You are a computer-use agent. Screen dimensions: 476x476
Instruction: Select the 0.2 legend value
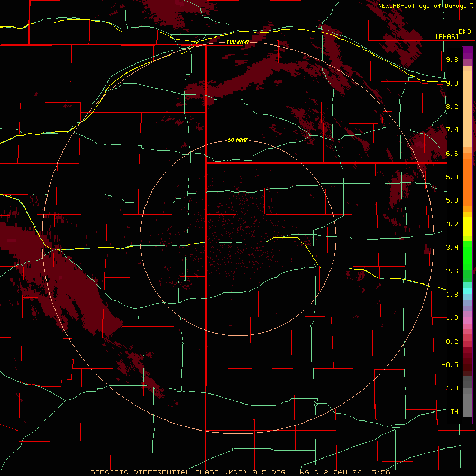click(x=452, y=342)
